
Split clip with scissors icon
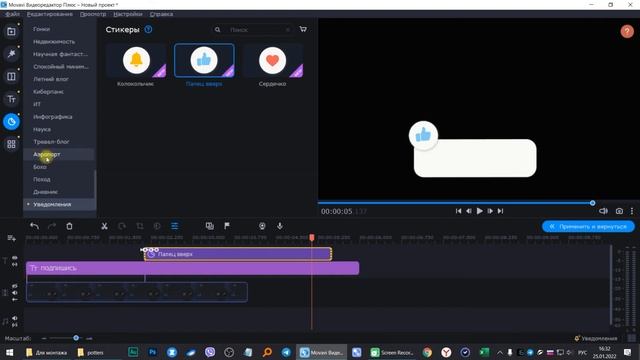click(x=104, y=226)
